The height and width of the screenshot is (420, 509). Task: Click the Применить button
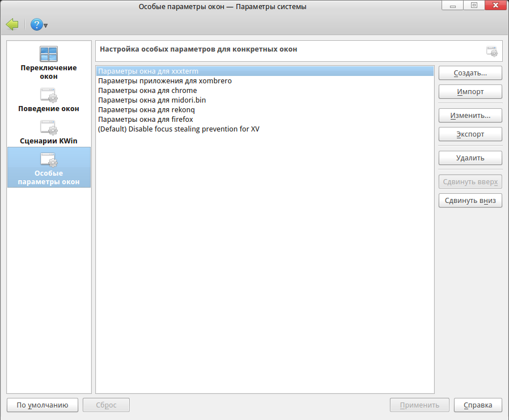419,405
